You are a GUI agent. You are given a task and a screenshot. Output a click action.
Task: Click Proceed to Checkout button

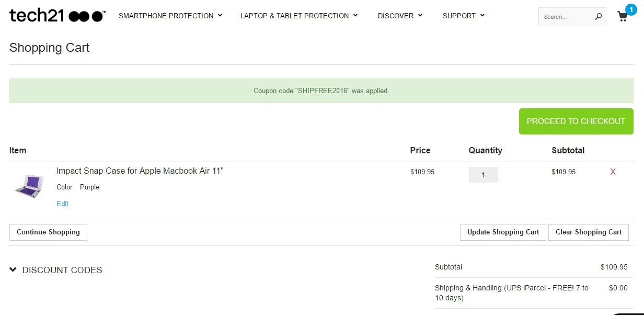point(576,121)
